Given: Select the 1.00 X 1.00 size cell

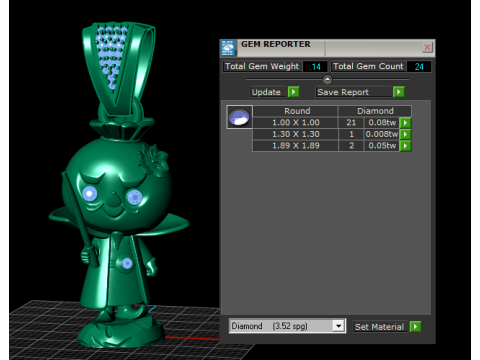Looking at the screenshot, I should coord(295,123).
